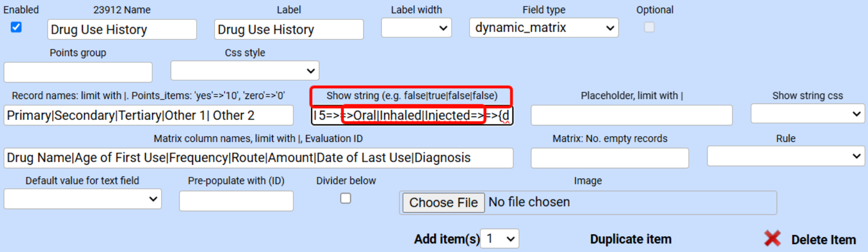
Task: Uncheck the Enabled checkbox
Action: (x=16, y=28)
